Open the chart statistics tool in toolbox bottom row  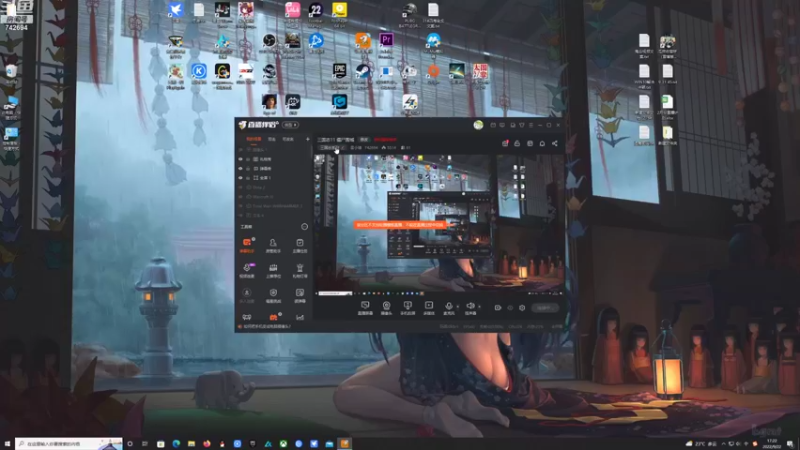tap(300, 317)
